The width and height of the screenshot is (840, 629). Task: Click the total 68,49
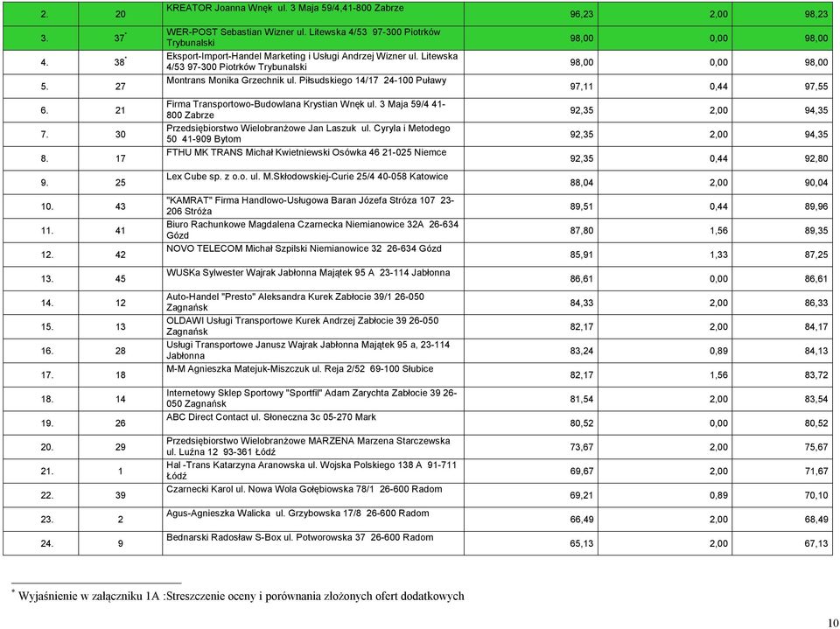(815, 521)
